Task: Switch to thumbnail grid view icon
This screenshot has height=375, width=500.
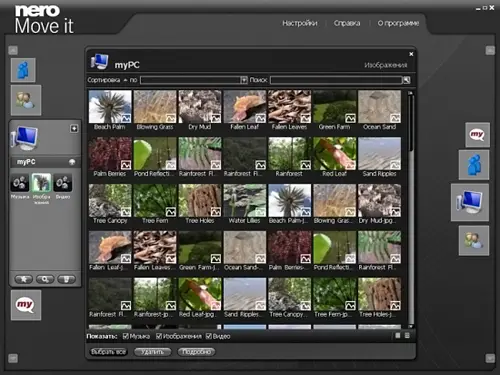Action: click(398, 336)
